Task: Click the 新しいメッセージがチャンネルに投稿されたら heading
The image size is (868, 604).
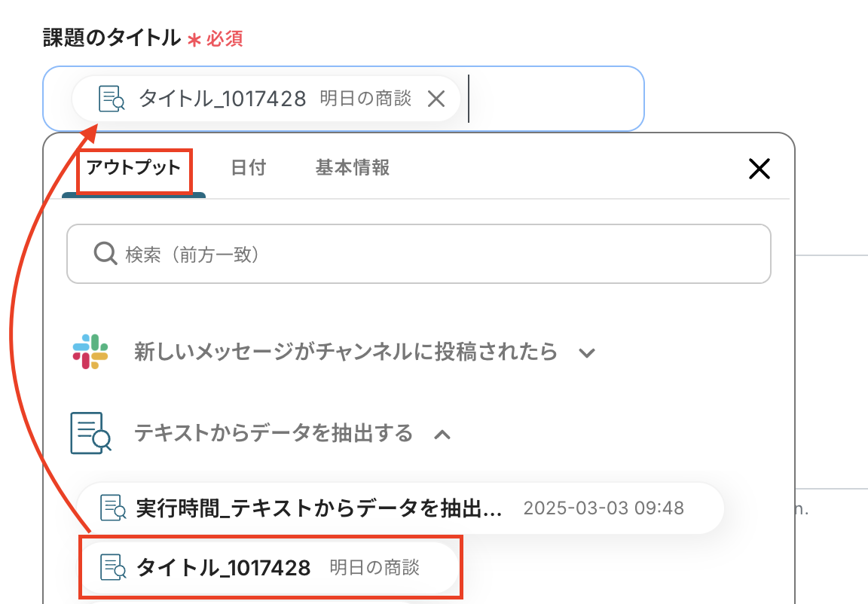Action: 346,352
